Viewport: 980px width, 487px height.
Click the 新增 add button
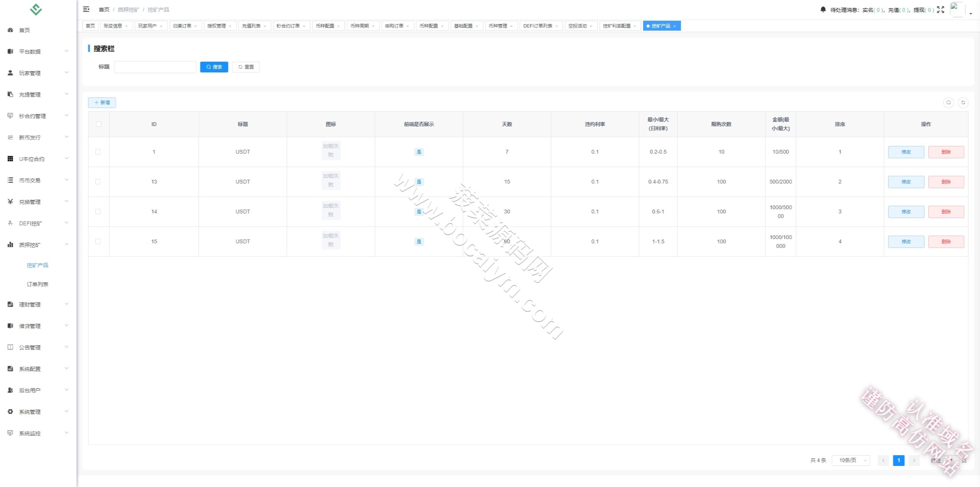102,102
